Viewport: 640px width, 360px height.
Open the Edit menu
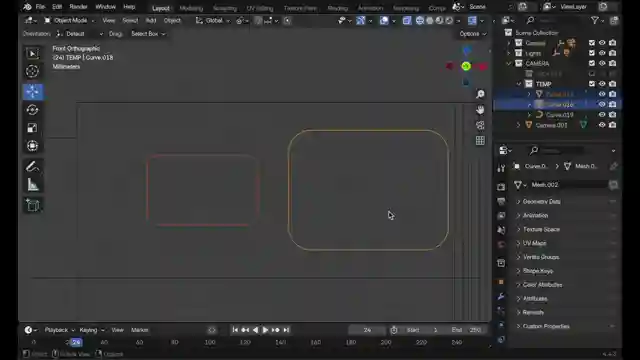57,7
